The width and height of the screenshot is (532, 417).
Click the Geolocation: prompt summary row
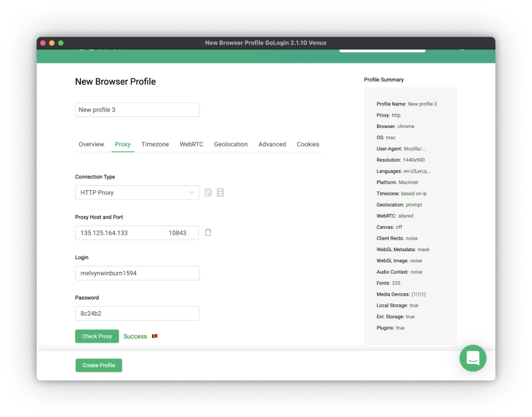click(399, 205)
